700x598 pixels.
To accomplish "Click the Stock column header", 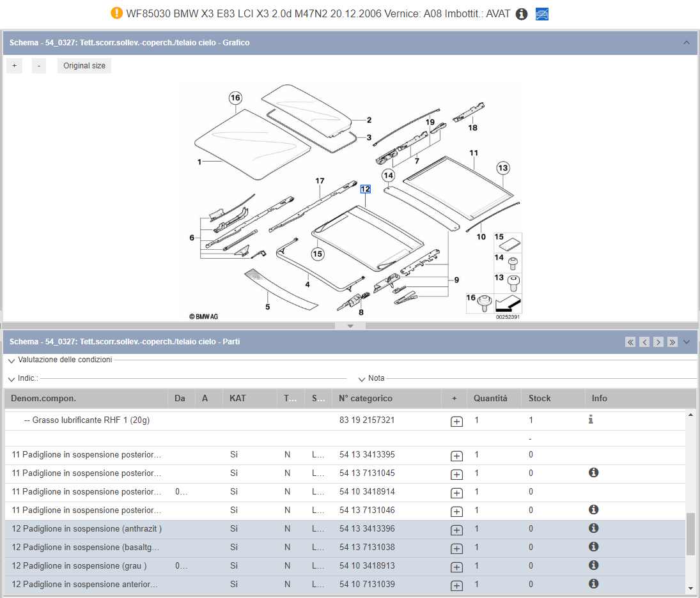I will pyautogui.click(x=553, y=398).
